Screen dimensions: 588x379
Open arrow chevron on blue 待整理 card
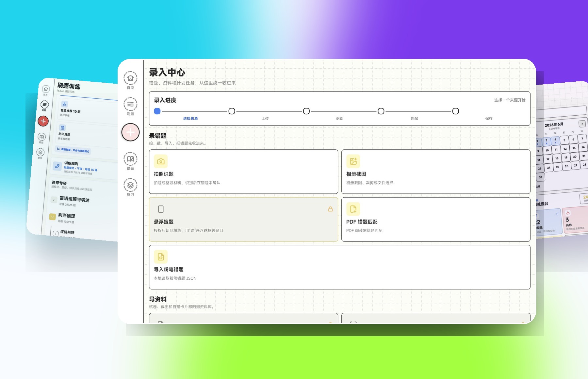[x=557, y=214]
